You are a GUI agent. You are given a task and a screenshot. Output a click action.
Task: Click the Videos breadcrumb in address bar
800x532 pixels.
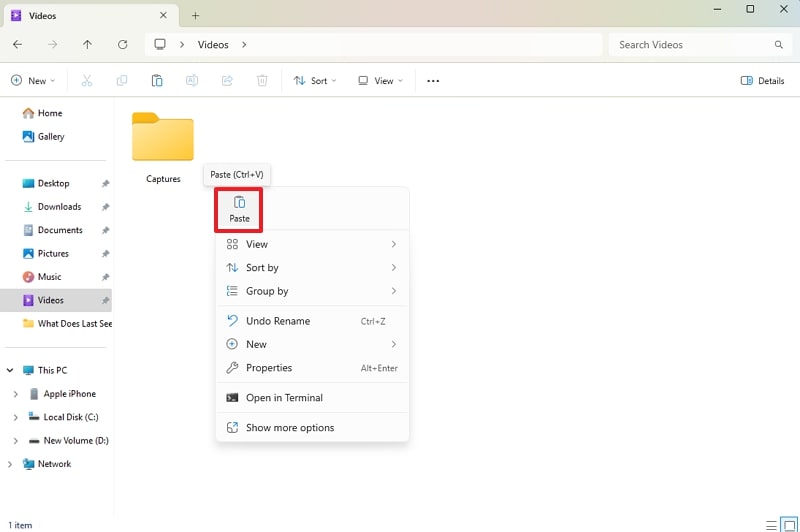(213, 44)
